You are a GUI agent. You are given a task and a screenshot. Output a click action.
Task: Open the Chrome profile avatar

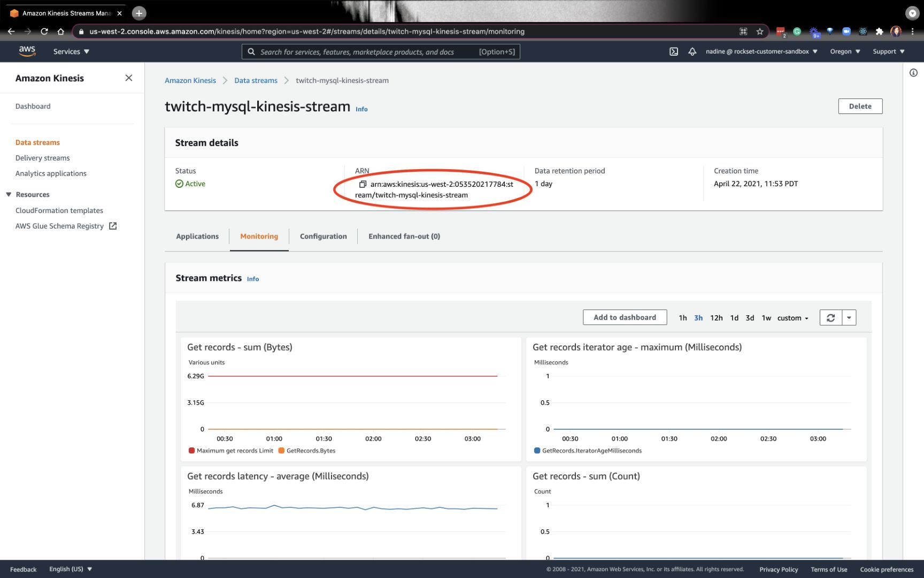point(896,32)
